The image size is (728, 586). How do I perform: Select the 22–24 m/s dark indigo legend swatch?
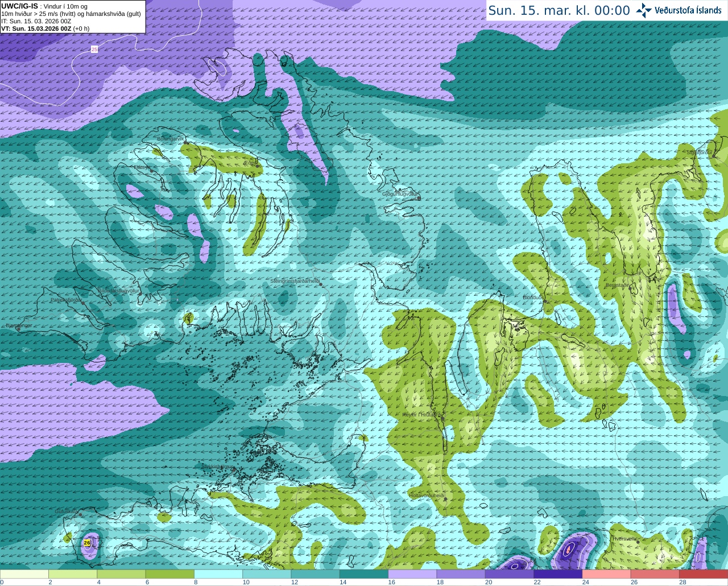pyautogui.click(x=558, y=574)
